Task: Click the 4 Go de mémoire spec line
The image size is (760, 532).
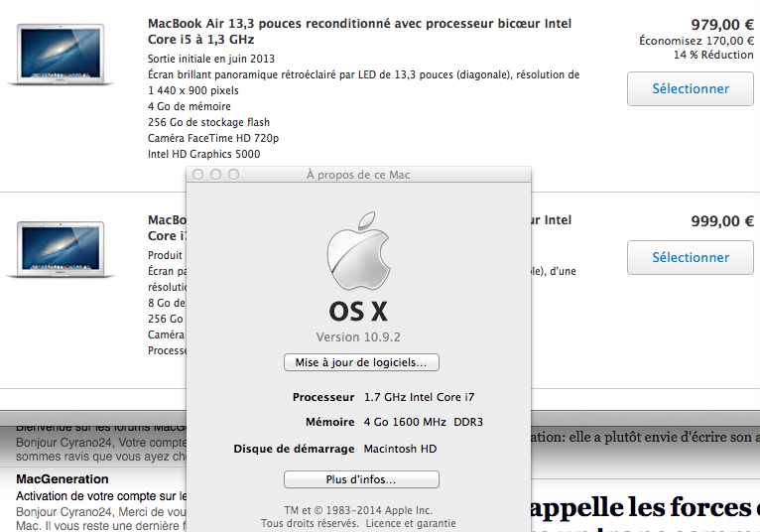Action: [190, 106]
